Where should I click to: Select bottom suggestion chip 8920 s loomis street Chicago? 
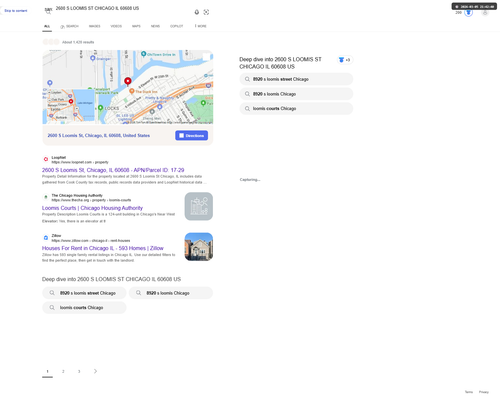point(84,293)
